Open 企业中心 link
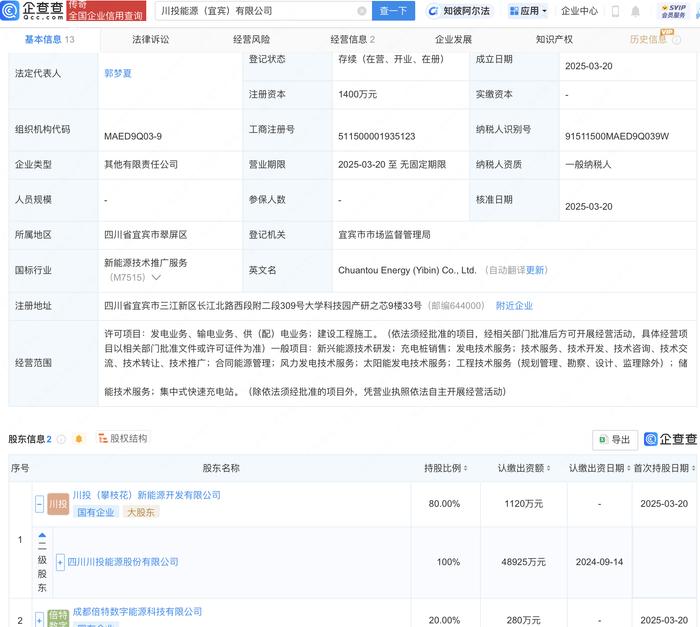Viewport: 700px width, 627px height. point(579,11)
